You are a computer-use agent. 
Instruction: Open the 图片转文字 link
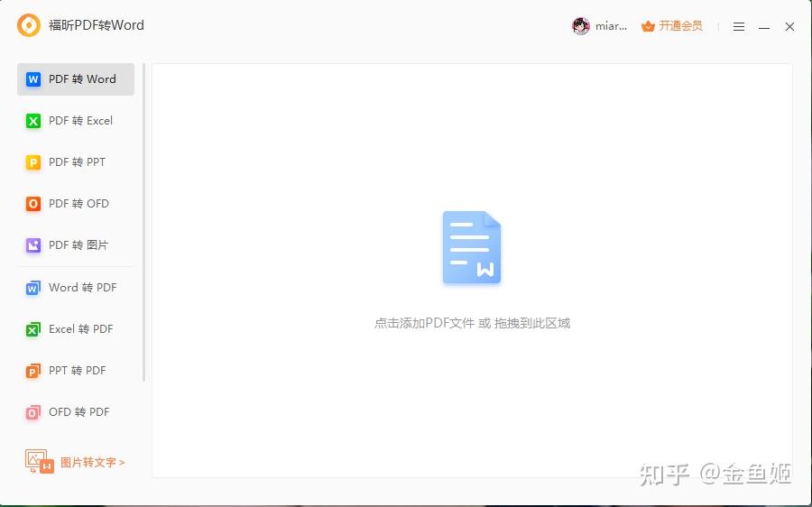93,462
